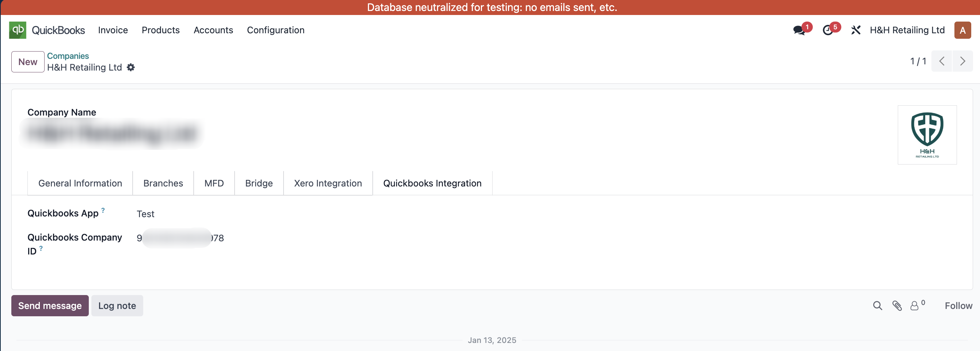980x351 pixels.
Task: Click the debug tools wrench icon
Action: tap(856, 30)
